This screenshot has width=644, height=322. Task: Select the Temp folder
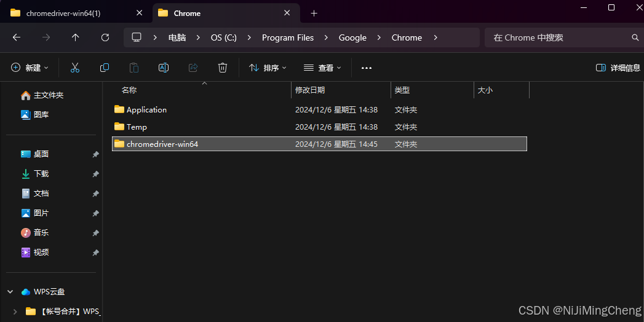pyautogui.click(x=319, y=127)
